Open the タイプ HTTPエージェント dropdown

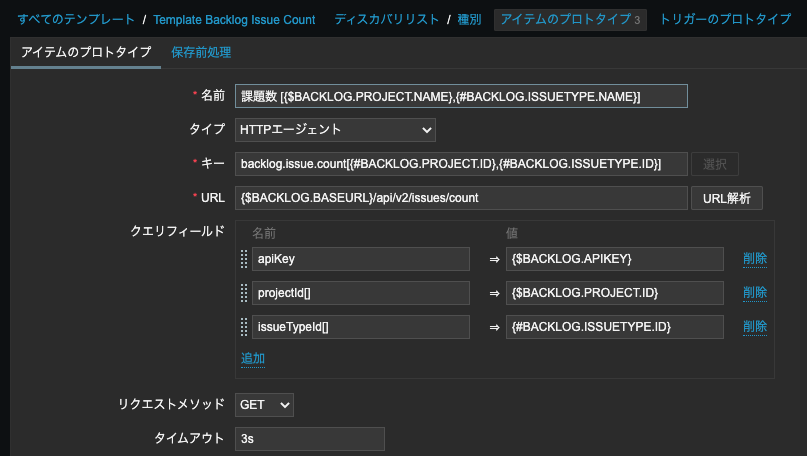pyautogui.click(x=335, y=130)
